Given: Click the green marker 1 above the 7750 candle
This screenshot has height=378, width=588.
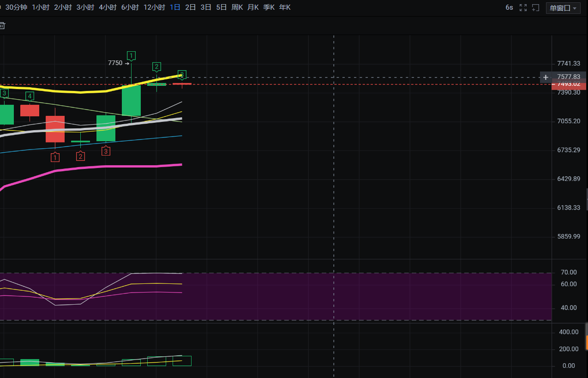Looking at the screenshot, I should coord(132,56).
